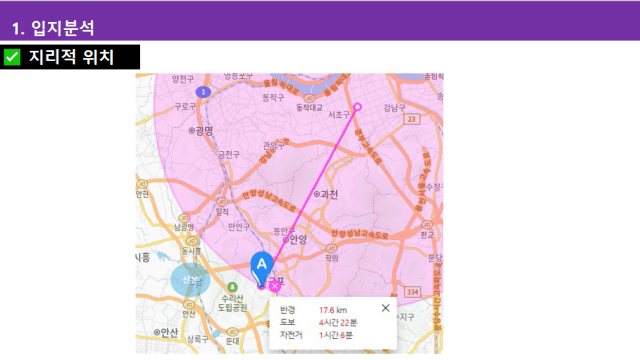Close the radius info popup
Screen dimensions: 640x360
pyautogui.click(x=385, y=308)
